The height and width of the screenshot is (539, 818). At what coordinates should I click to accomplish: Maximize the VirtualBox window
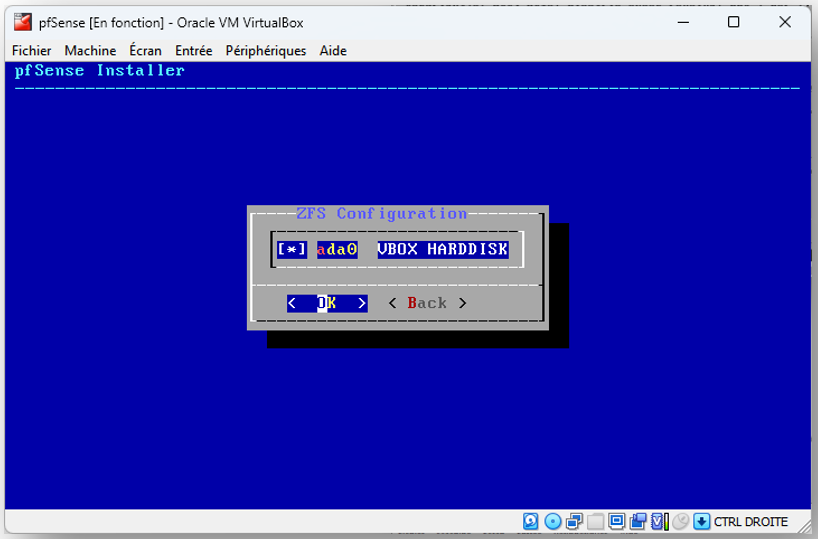733,22
